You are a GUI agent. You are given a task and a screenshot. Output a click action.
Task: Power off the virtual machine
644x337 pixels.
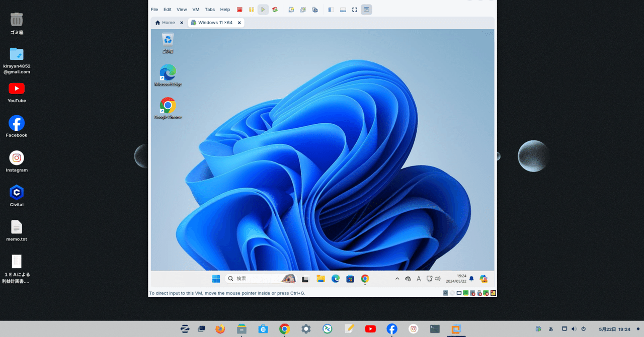(239, 9)
